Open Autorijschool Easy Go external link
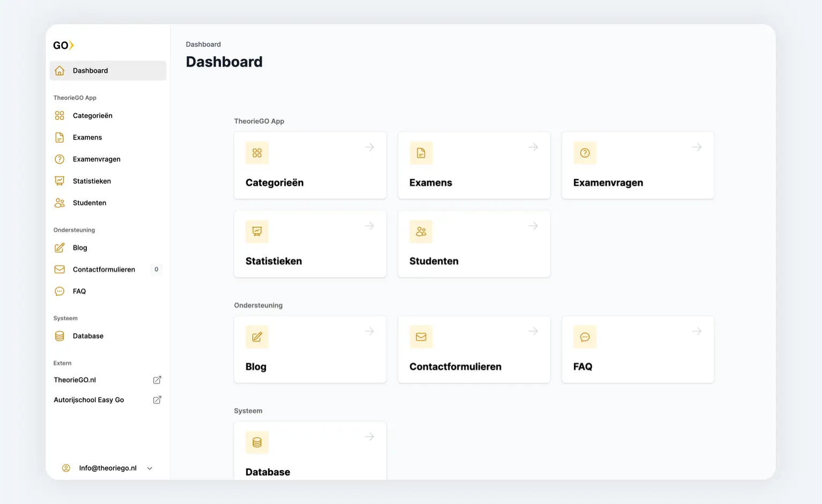This screenshot has height=504, width=822. point(157,399)
